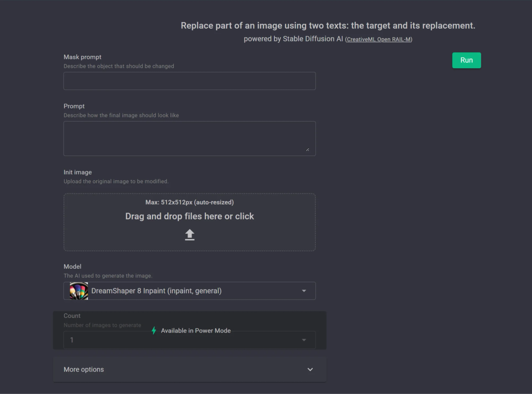
Task: Click the prompt textarea resize handle
Action: click(308, 150)
